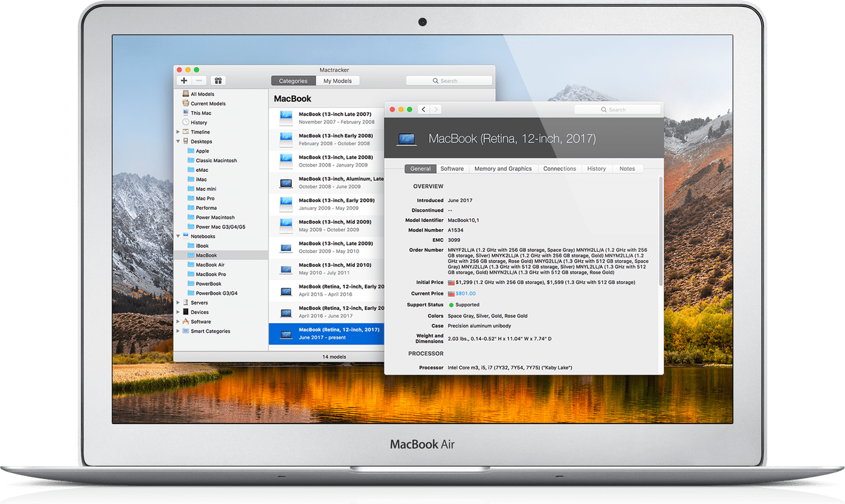
Task: Collapse the Desktops disclosure triangle
Action: [178, 141]
